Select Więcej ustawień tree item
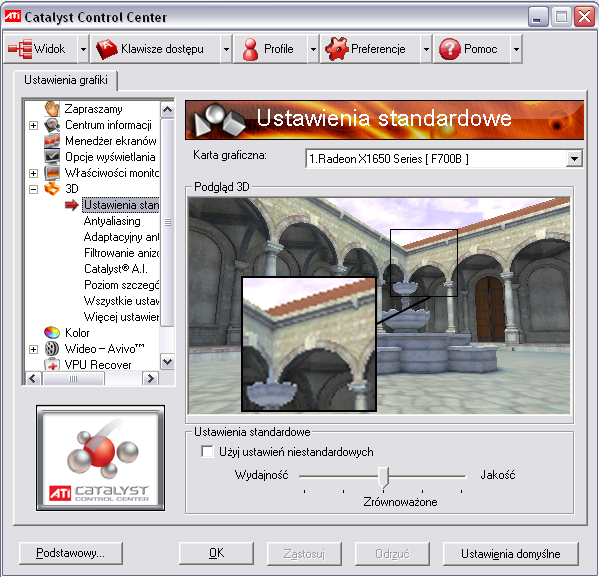Image resolution: width=599 pixels, height=577 pixels. 121,317
